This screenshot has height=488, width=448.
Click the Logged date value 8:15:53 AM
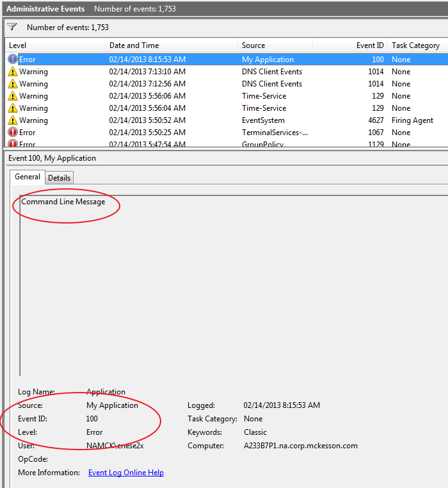pos(282,405)
